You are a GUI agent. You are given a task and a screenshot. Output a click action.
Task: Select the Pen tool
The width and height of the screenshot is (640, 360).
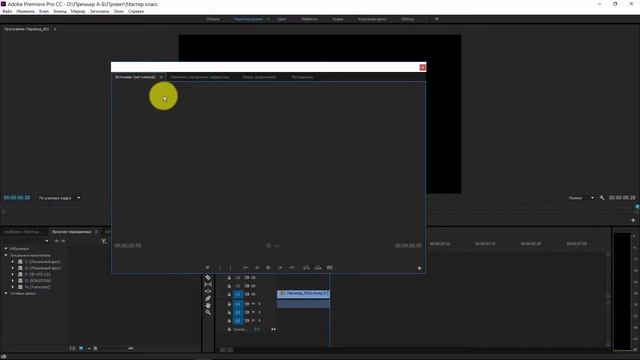coord(208,298)
